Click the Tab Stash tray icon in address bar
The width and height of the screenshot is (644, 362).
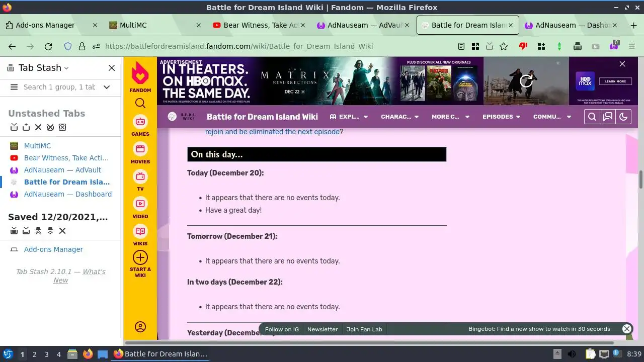click(490, 46)
